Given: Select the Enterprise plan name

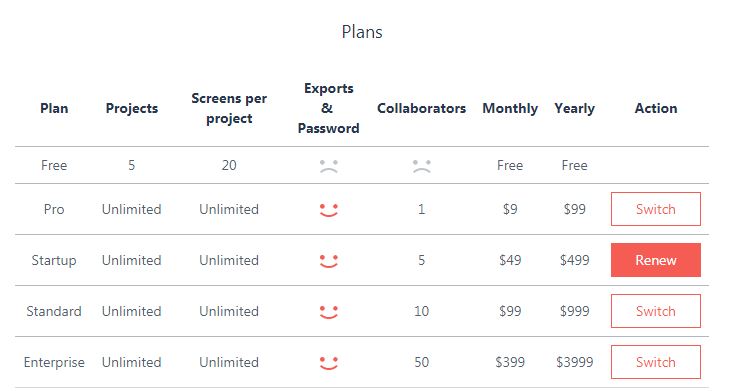Looking at the screenshot, I should (x=54, y=362).
